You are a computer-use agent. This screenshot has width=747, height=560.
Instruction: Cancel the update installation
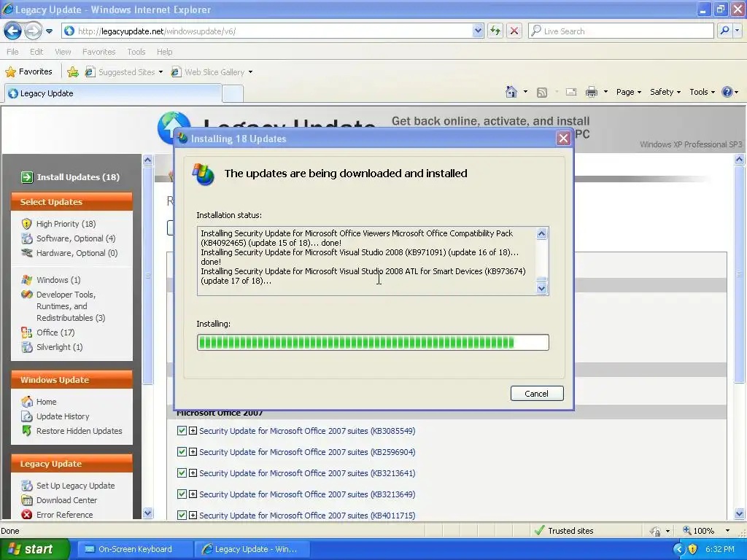(537, 393)
